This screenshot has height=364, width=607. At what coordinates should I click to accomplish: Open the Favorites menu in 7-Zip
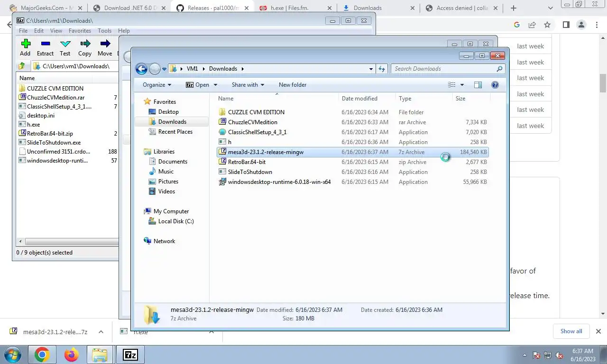coord(80,31)
